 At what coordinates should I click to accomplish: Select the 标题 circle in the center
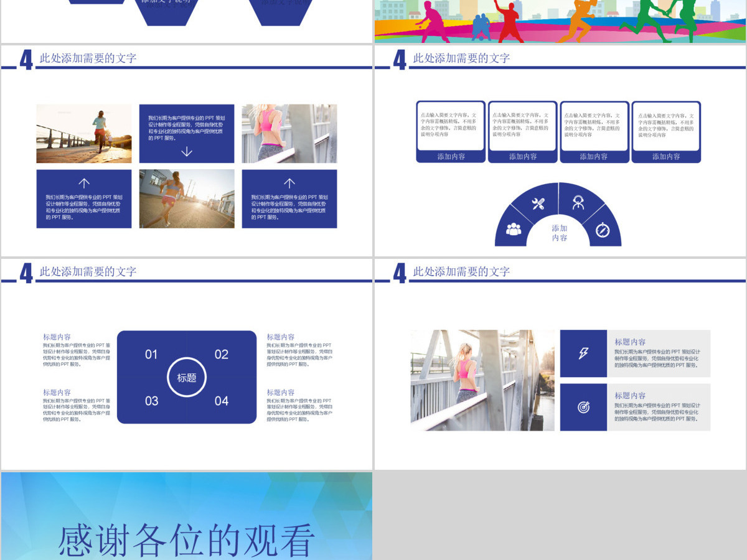[x=187, y=377]
